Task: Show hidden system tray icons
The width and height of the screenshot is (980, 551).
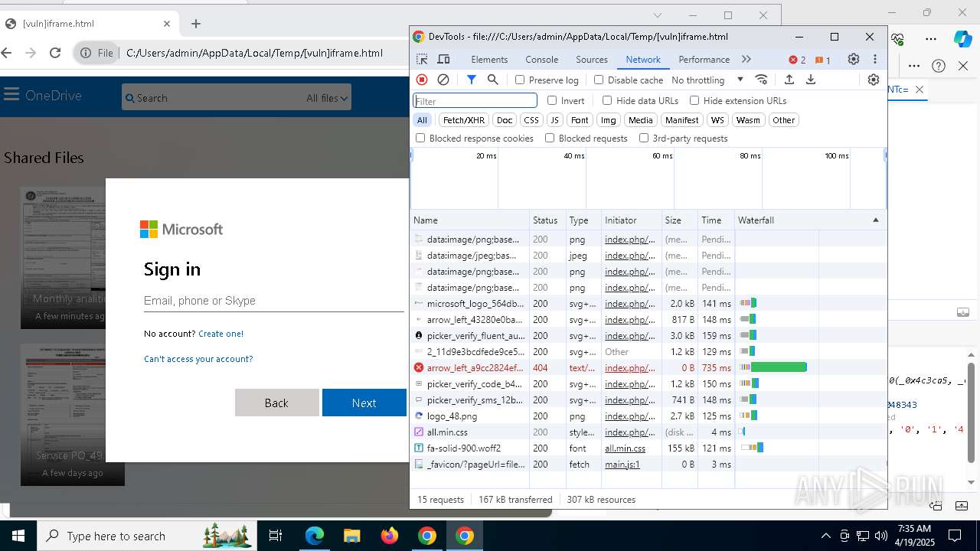Action: click(825, 536)
